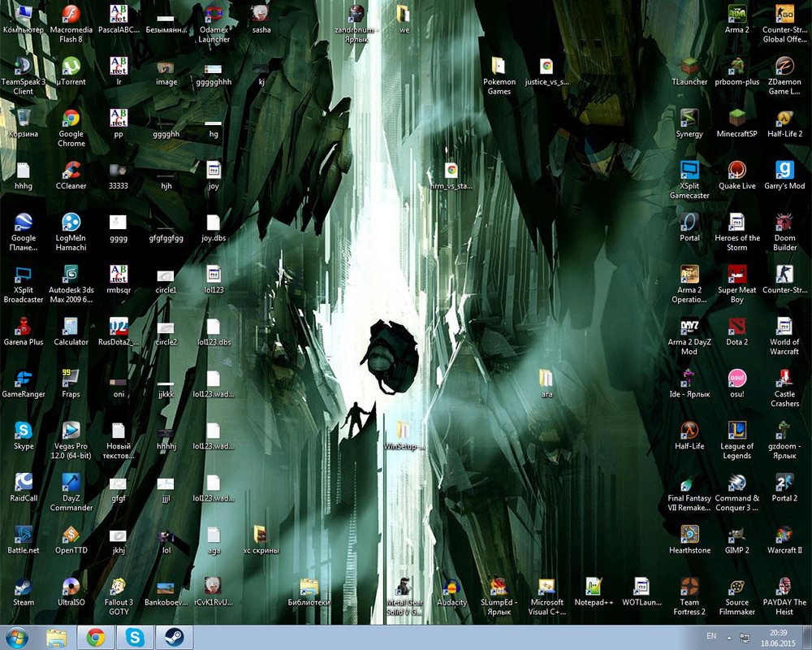Open the Warcraft II desktop shortcut
The image size is (812, 650).
(784, 540)
